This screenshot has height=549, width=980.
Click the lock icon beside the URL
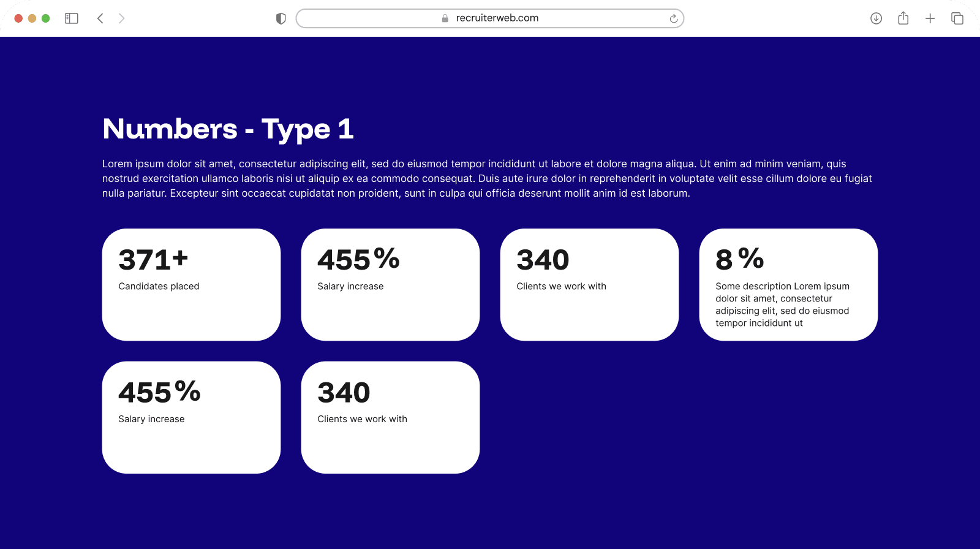pyautogui.click(x=445, y=18)
